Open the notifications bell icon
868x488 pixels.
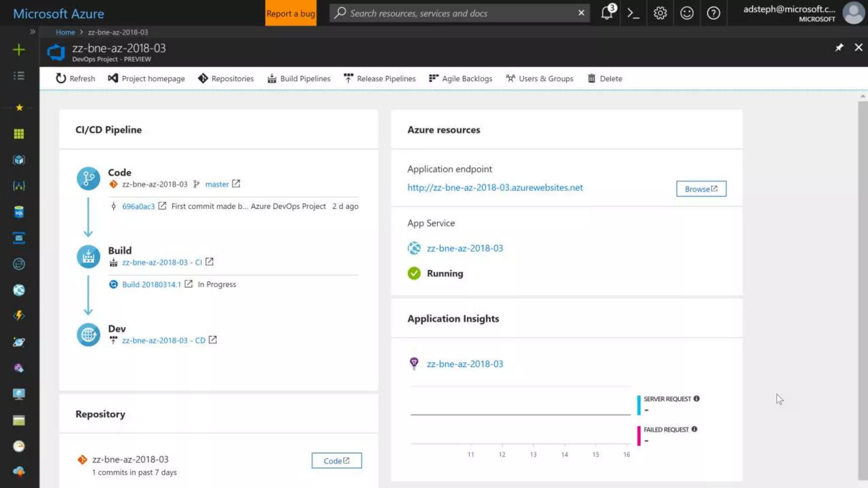point(607,13)
